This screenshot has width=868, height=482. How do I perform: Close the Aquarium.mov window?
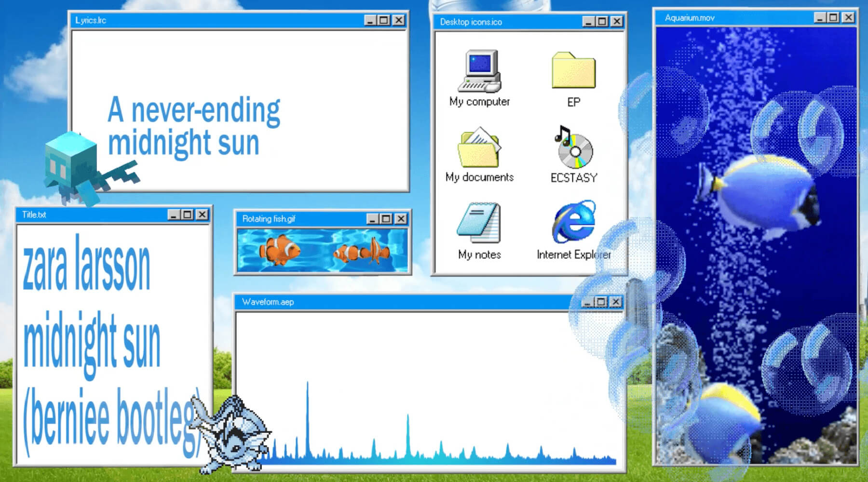point(848,18)
